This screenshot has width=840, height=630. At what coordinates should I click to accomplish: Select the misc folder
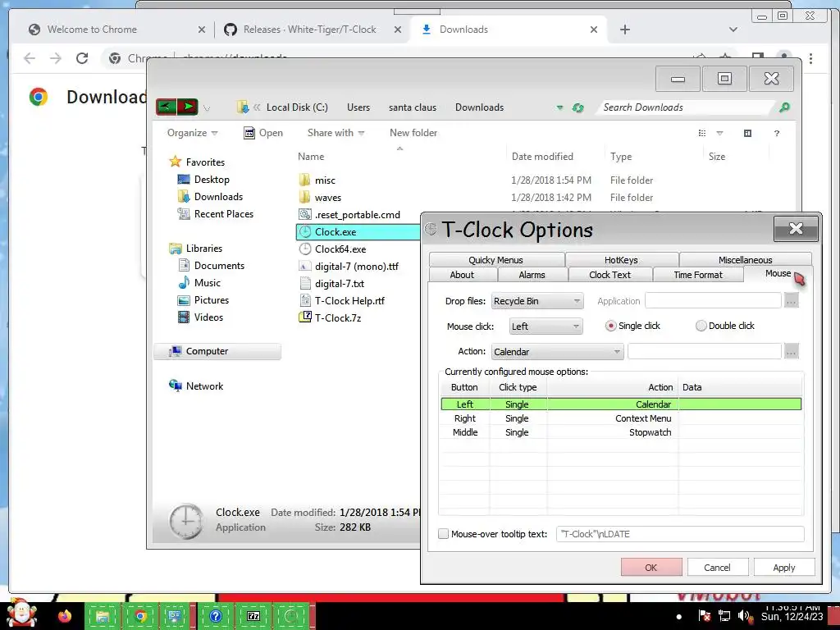(x=325, y=180)
